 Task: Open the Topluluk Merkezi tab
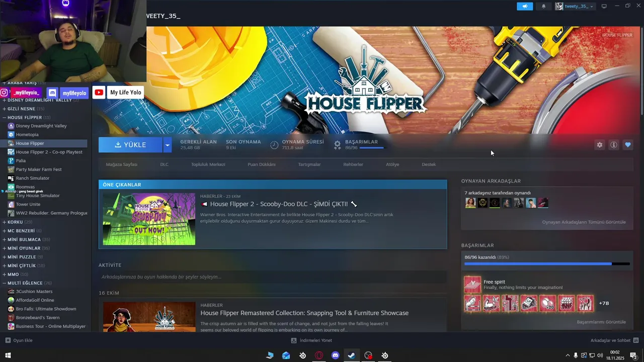(208, 164)
